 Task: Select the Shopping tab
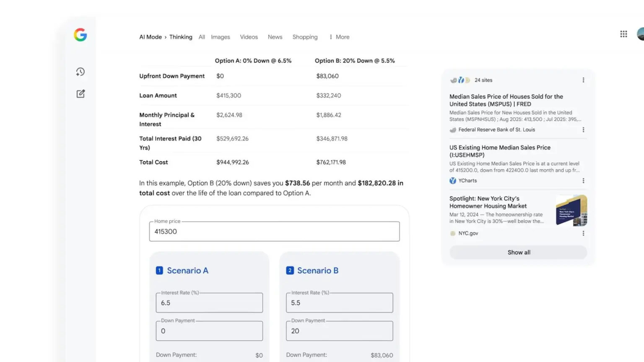[305, 37]
